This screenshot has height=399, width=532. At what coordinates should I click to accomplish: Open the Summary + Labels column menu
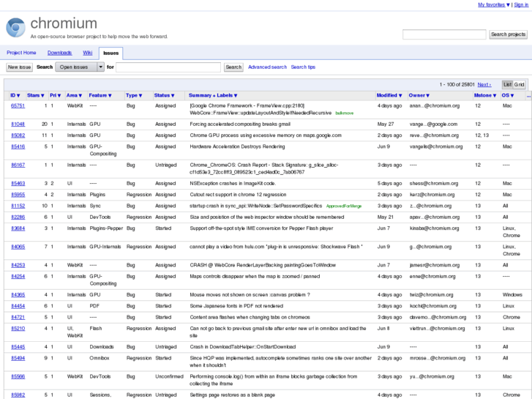click(x=213, y=95)
